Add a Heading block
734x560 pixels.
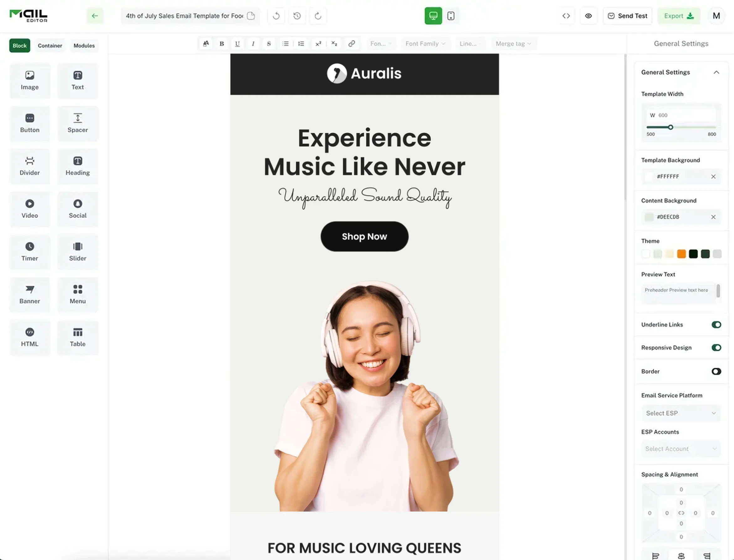coord(77,166)
